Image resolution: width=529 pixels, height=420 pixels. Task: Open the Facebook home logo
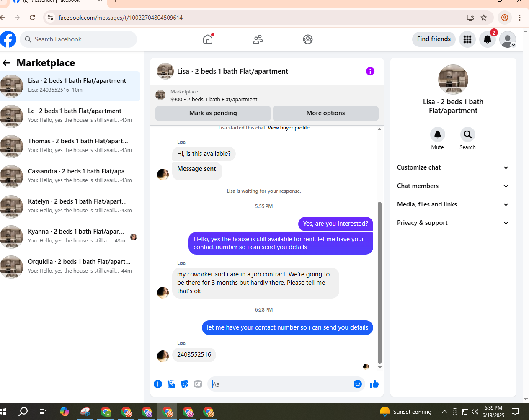pos(8,39)
